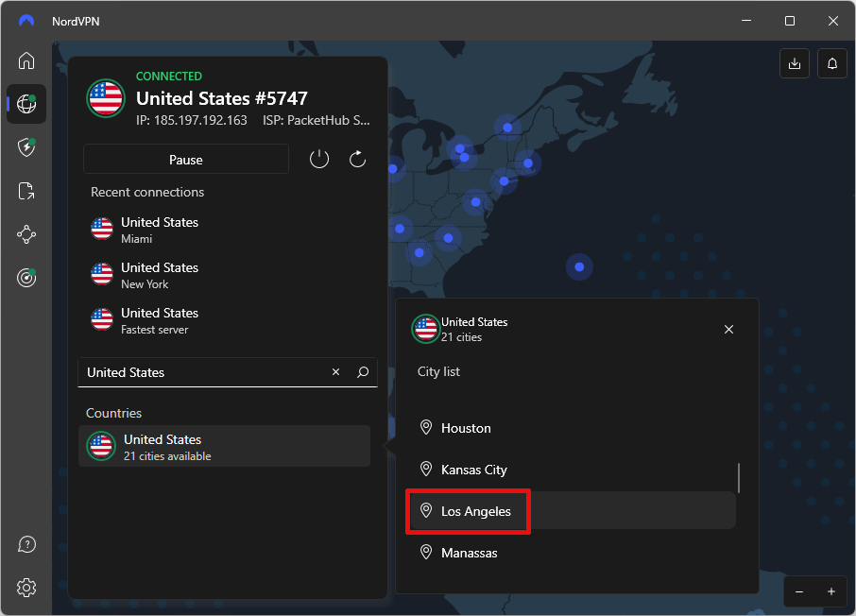Open Threat Protection shield sidebar icon

pos(26,147)
